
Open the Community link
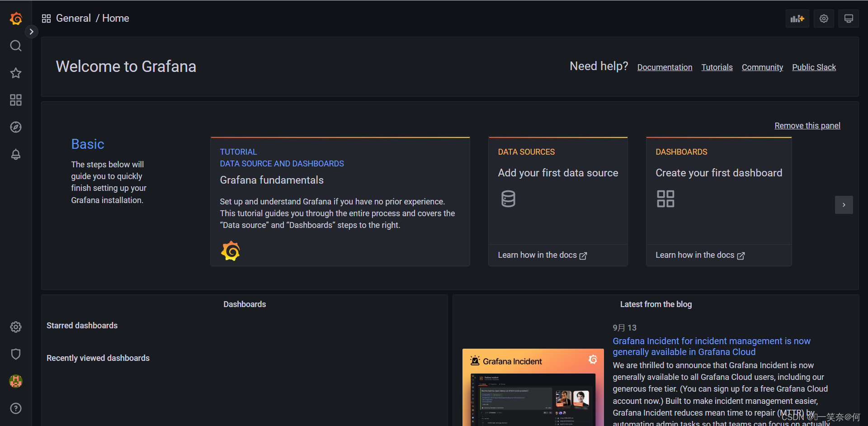762,67
